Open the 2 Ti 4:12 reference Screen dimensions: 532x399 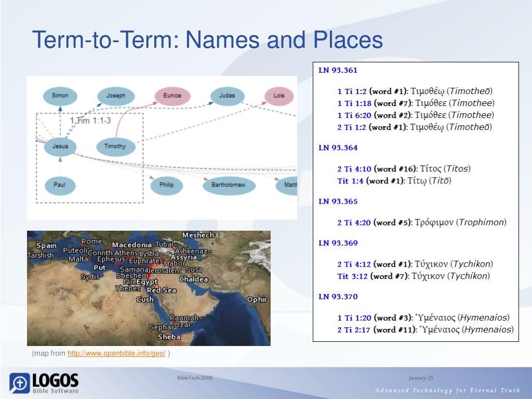pyautogui.click(x=354, y=264)
